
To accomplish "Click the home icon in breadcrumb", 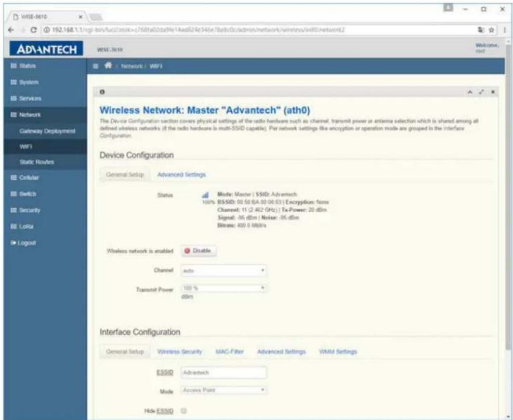I will pyautogui.click(x=108, y=66).
